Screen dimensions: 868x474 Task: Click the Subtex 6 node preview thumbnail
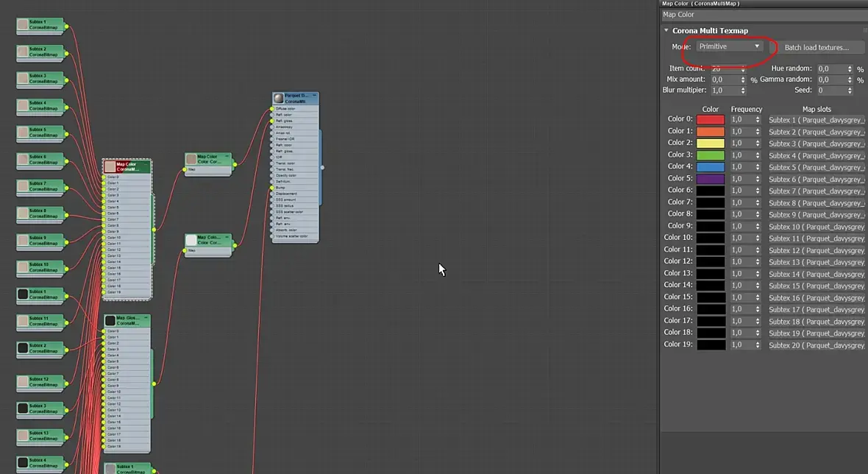(23, 160)
